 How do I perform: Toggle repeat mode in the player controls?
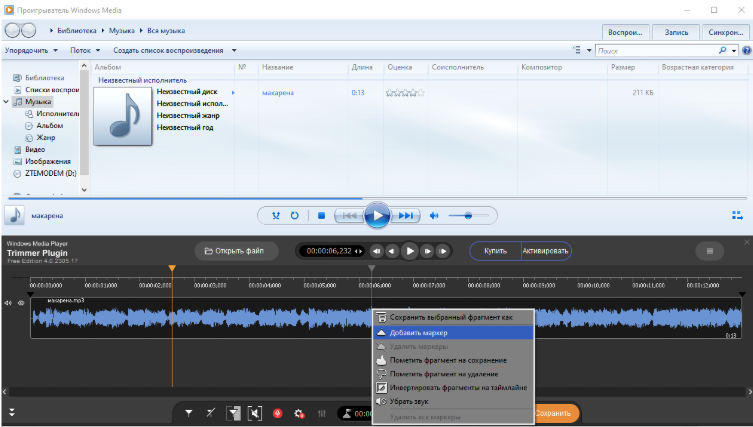point(294,216)
